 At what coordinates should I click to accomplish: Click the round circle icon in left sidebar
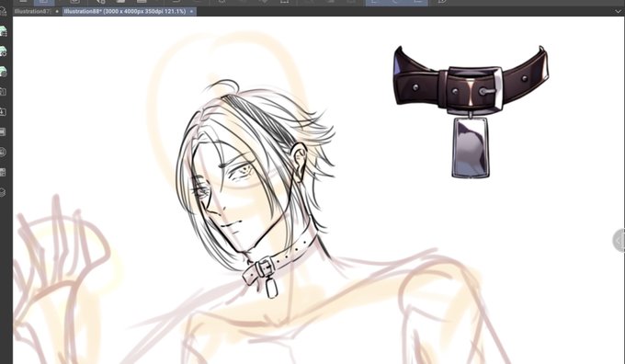[x=3, y=152]
